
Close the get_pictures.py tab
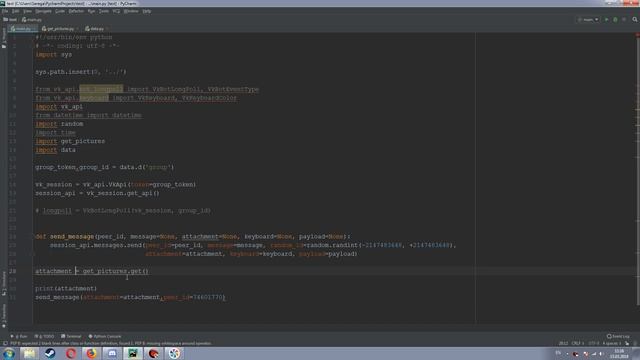pyautogui.click(x=77, y=29)
